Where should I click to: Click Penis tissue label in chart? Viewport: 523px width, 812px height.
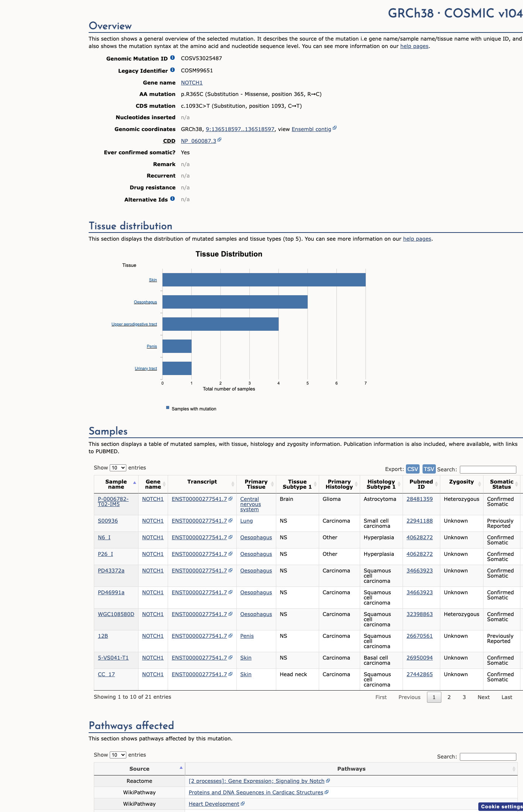152,346
